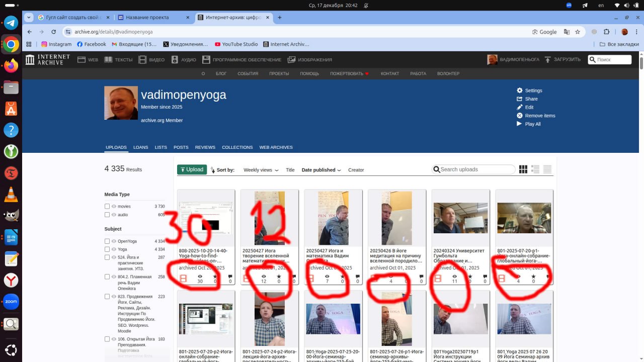Open the Блог link in the navigation
The image size is (644, 362).
(221, 73)
